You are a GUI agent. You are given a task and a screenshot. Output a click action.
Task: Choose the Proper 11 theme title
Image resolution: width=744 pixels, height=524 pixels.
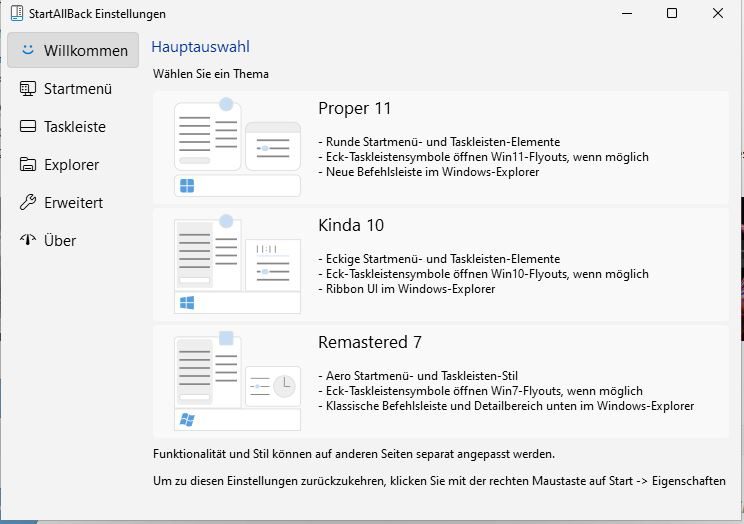[x=354, y=109]
